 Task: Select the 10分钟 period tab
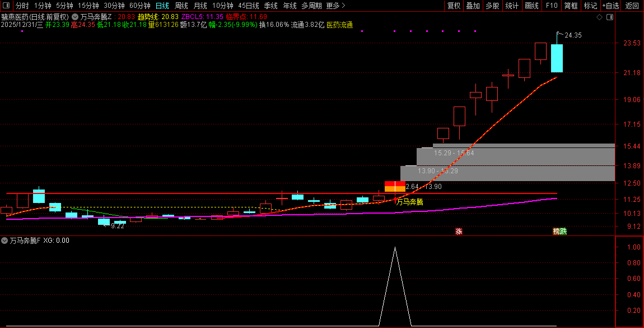(x=223, y=6)
